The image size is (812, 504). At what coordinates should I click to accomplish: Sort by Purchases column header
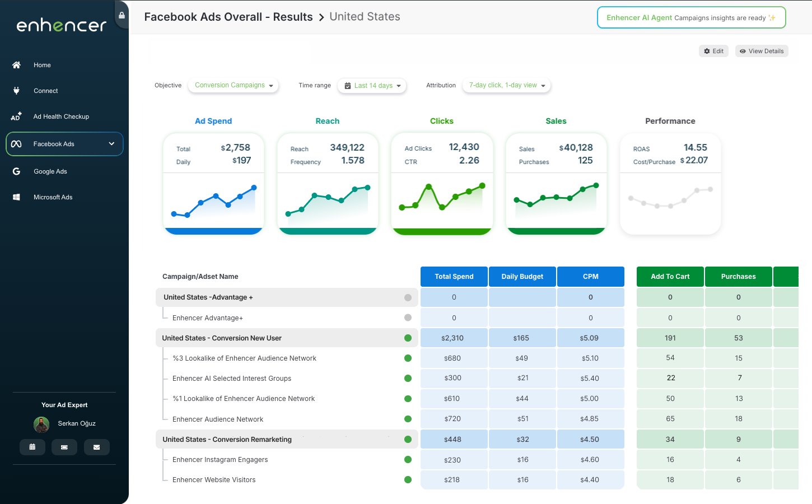coord(739,277)
